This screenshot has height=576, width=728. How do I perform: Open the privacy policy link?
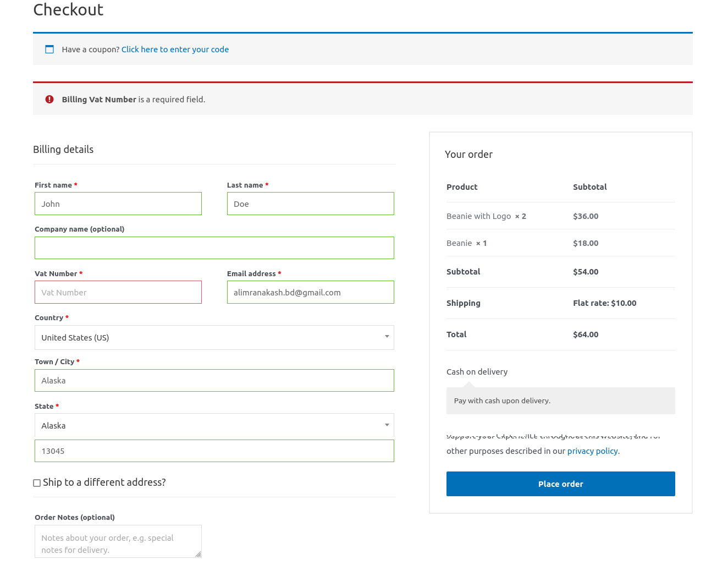click(x=592, y=451)
